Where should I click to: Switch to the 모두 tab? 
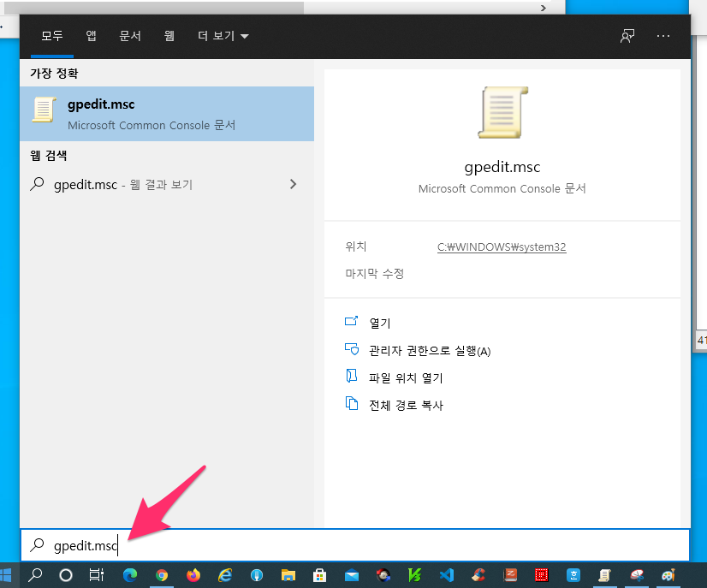52,36
